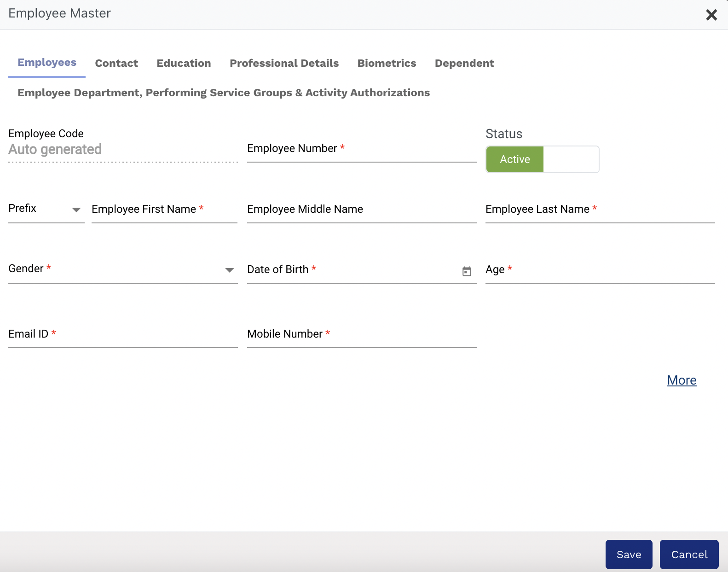Screen dimensions: 728x572
Task: Go to the Professional Details tab
Action: tap(284, 63)
